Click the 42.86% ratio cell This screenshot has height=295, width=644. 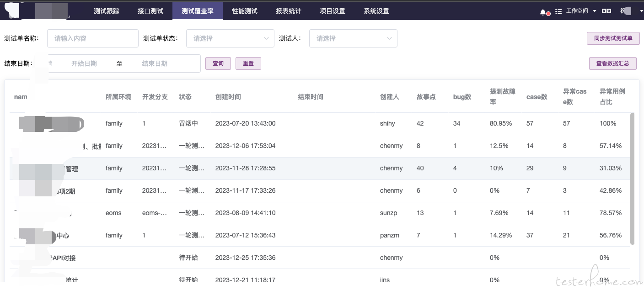click(611, 190)
